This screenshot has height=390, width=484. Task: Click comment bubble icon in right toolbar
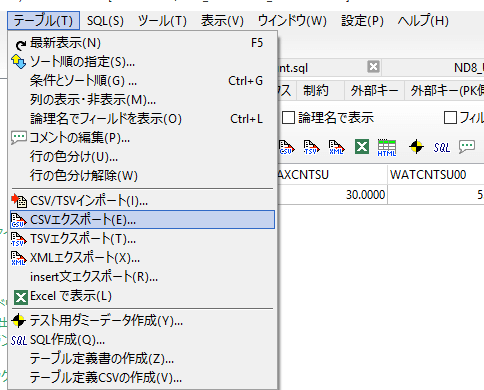point(467,147)
